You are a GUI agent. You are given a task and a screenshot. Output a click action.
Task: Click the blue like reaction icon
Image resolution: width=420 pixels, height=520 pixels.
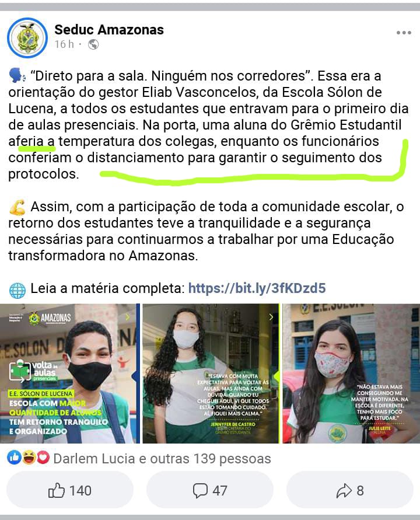[14, 458]
